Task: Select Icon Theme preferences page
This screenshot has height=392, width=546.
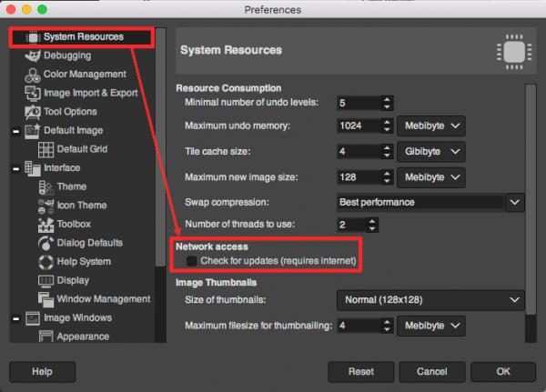Action: point(82,206)
